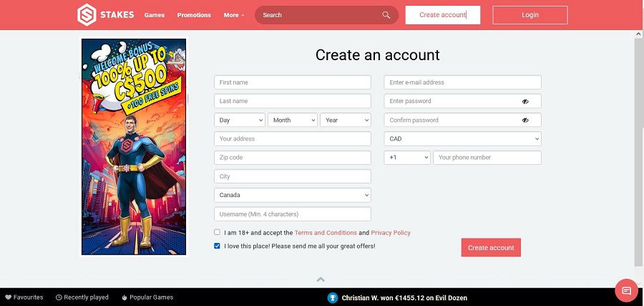Focus the Zip code field

pos(293,158)
